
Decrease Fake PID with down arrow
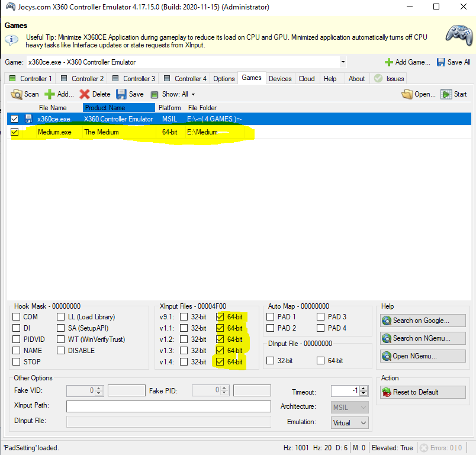click(224, 393)
